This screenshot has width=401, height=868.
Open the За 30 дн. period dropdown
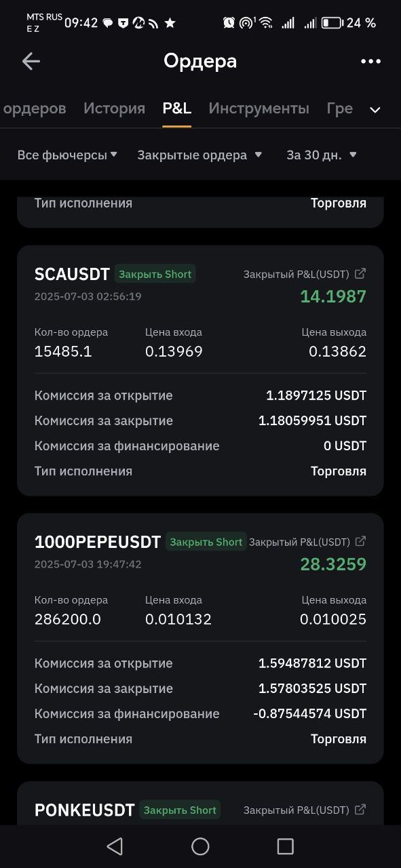coord(321,155)
